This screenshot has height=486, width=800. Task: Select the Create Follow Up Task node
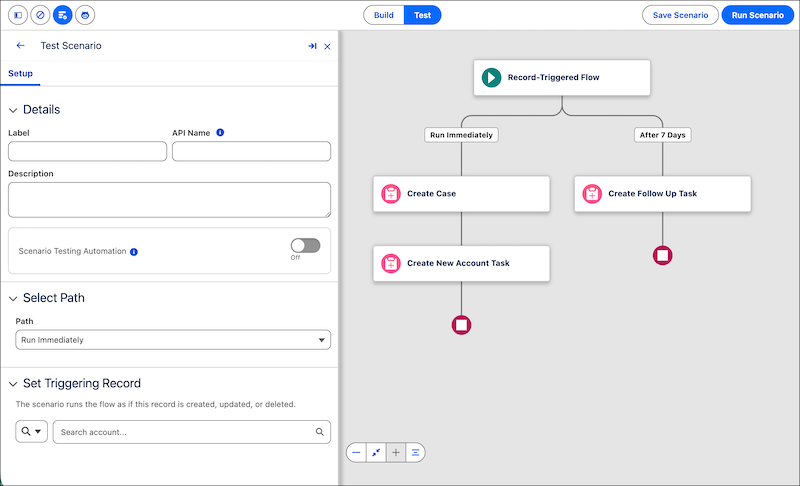[x=662, y=194]
